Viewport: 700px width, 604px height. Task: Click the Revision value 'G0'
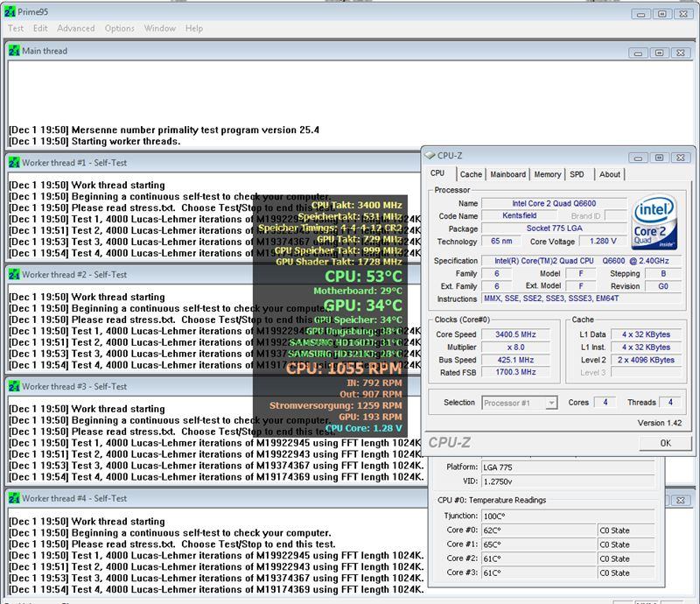pos(663,286)
